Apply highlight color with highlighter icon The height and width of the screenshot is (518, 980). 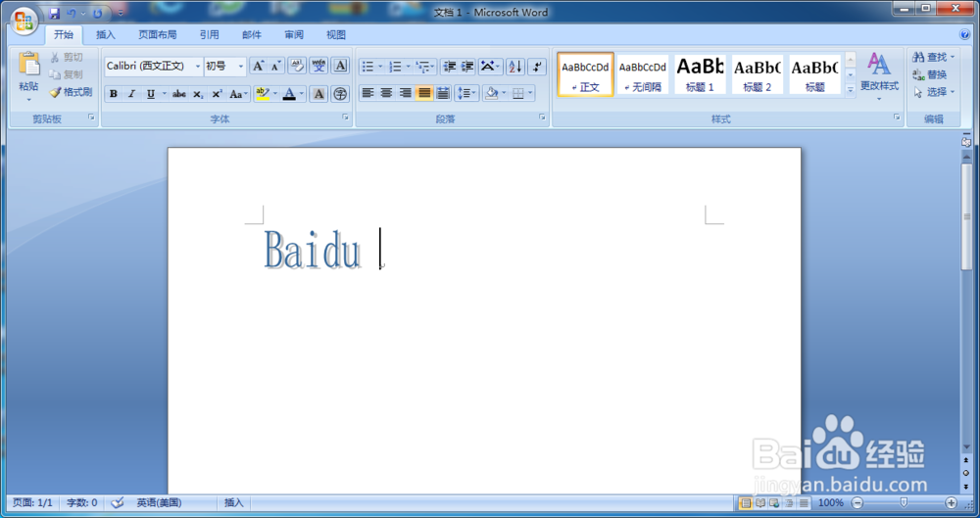point(263,94)
